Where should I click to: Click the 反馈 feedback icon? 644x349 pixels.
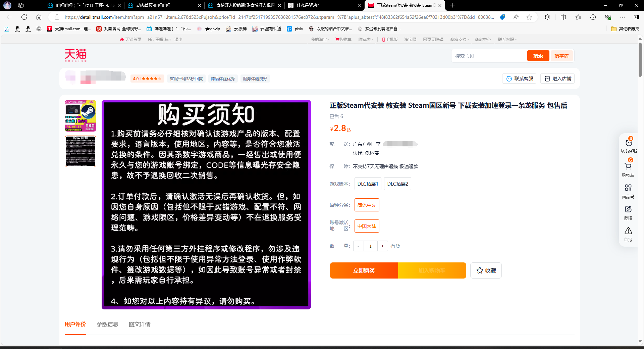click(628, 209)
